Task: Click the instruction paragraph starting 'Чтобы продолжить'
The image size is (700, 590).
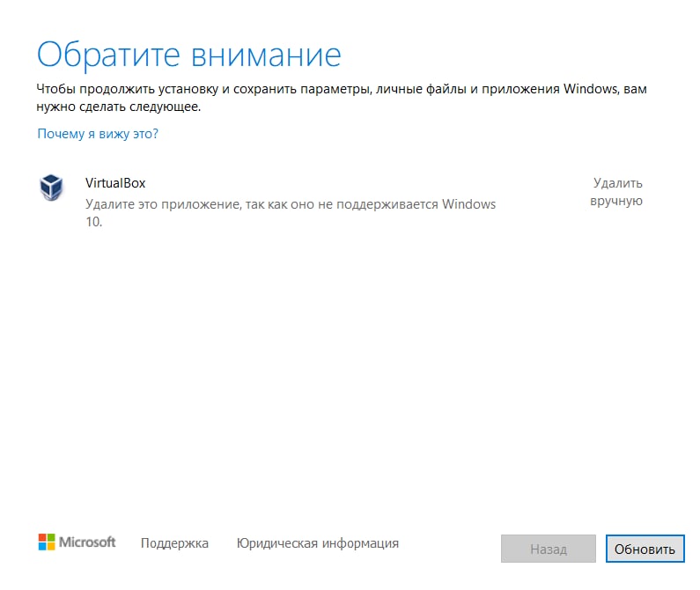Action: point(342,98)
